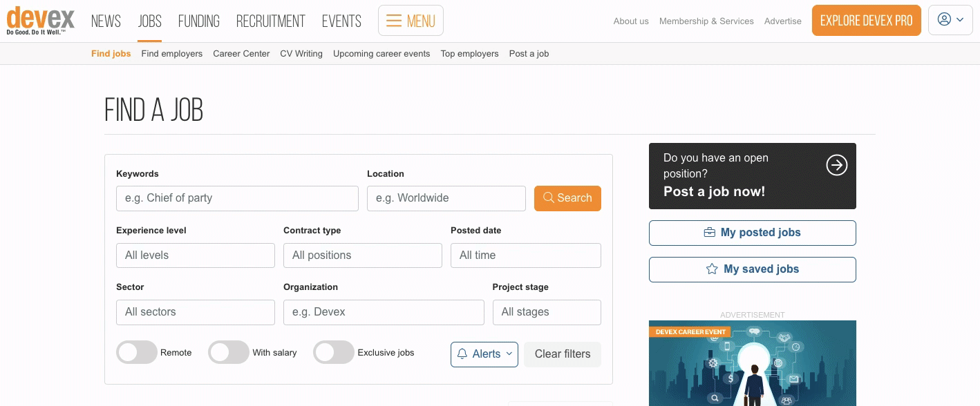View Top employers
The image size is (980, 406).
tap(470, 54)
